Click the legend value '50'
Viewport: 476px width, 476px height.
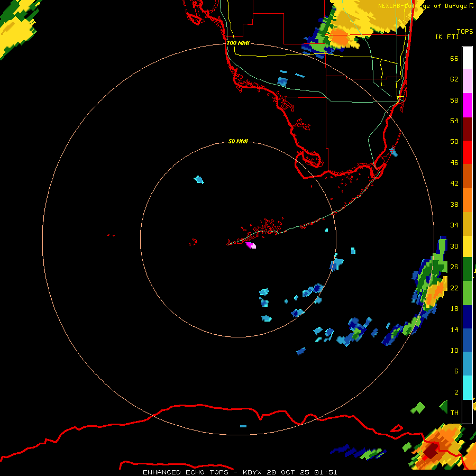[x=454, y=141]
